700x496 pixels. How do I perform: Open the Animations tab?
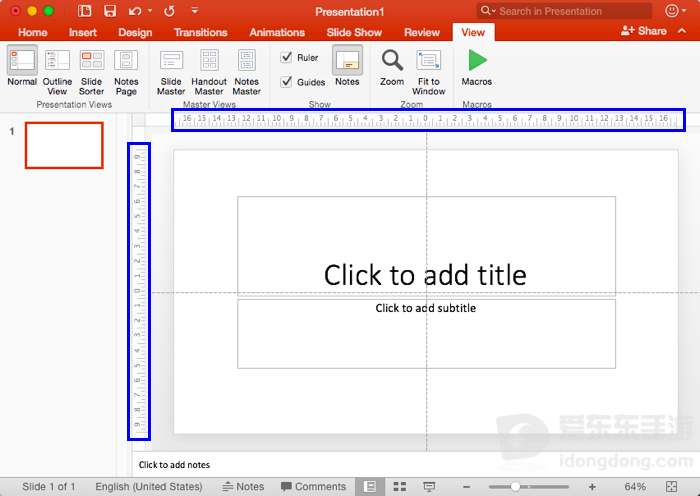pyautogui.click(x=277, y=32)
